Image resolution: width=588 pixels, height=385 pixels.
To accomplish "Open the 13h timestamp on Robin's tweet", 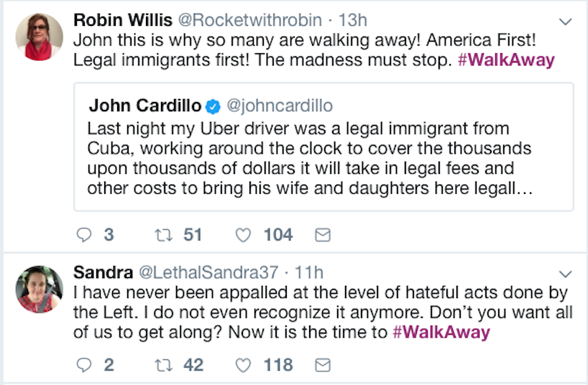I will coord(331,20).
